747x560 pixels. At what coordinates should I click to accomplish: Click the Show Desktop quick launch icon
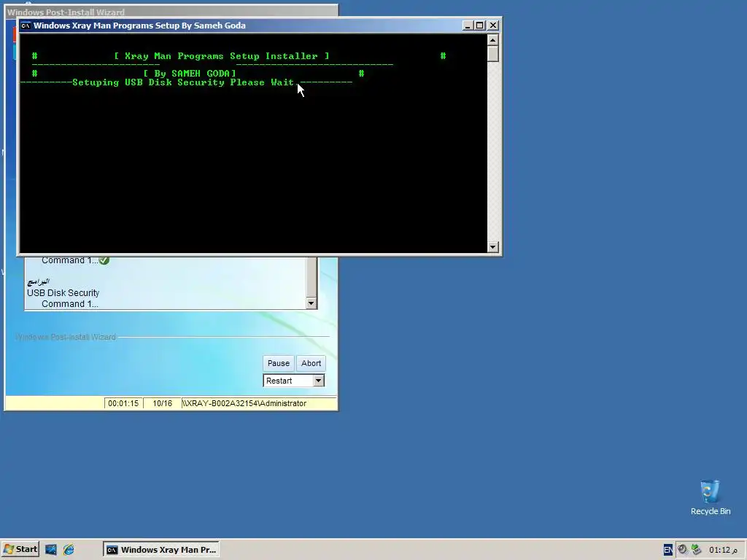[51, 550]
